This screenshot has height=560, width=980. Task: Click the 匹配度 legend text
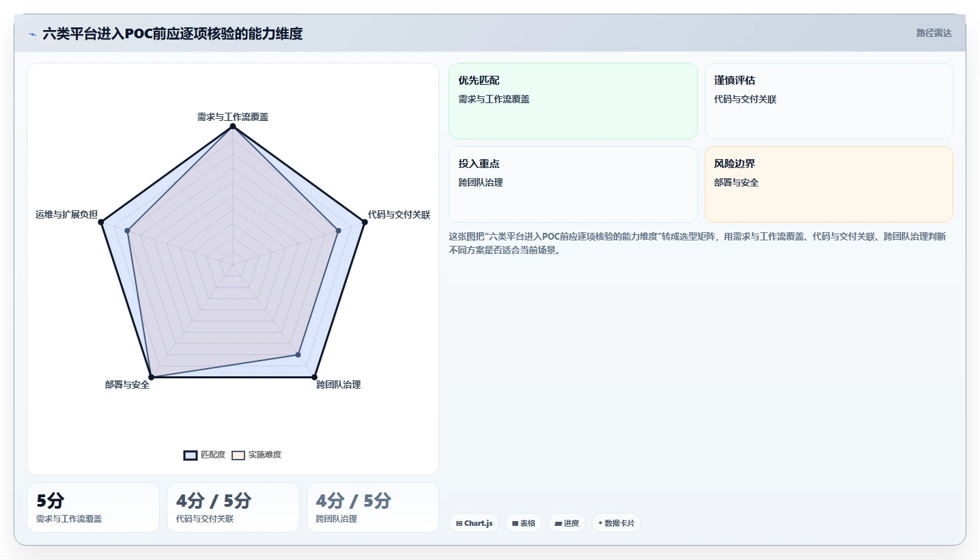pyautogui.click(x=213, y=455)
